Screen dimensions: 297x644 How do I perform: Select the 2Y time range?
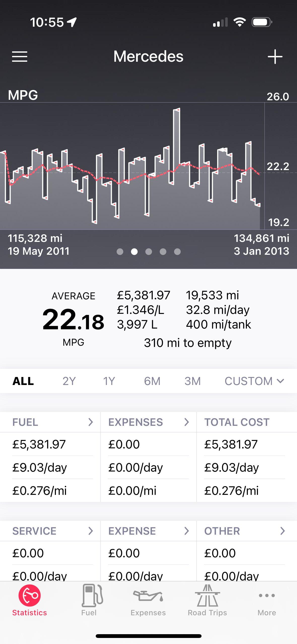69,381
